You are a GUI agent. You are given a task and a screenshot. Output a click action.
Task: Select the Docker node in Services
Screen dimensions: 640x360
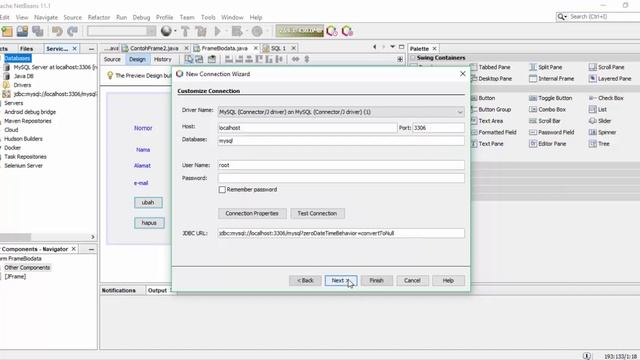[12, 148]
